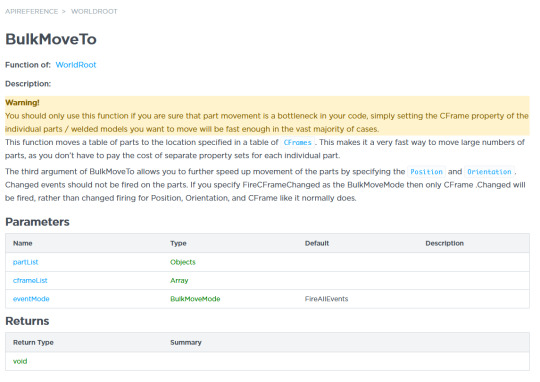Click the Parameters section heading
The height and width of the screenshot is (382, 540).
[x=37, y=222]
